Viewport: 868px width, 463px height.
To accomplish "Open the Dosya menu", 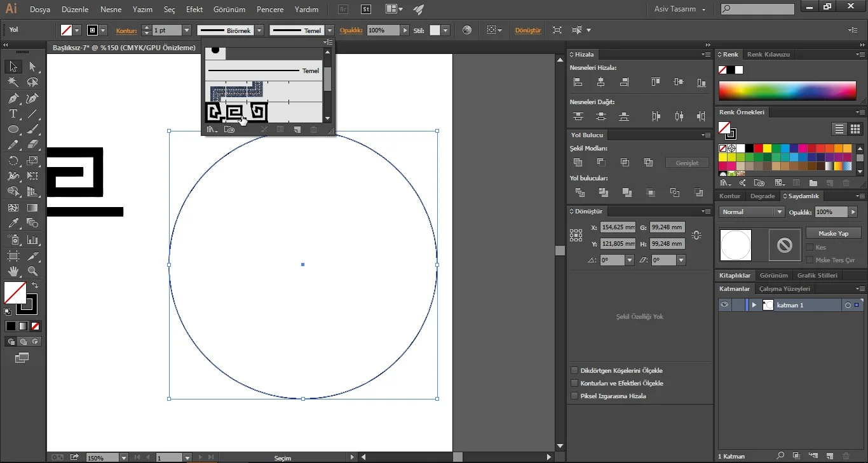I will (40, 10).
